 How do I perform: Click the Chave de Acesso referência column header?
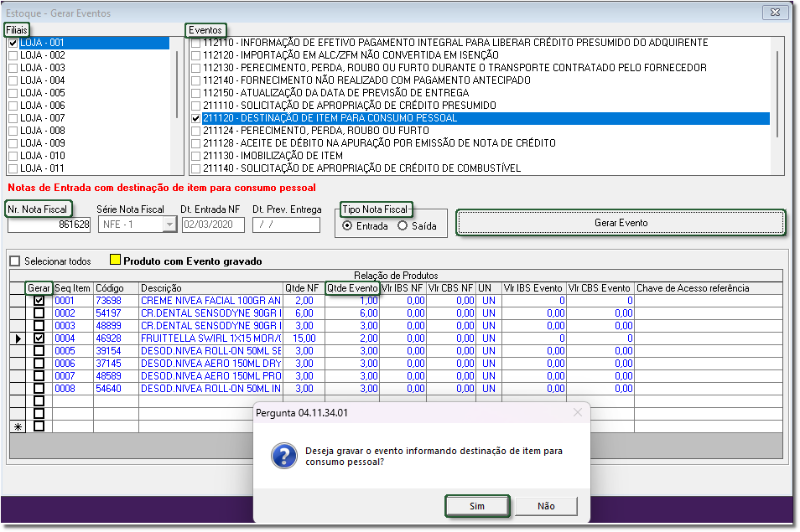[708, 288]
